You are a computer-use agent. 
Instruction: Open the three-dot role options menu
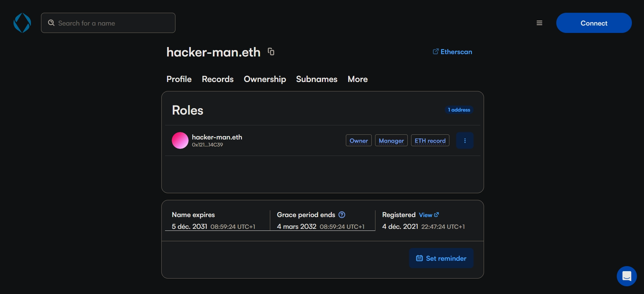465,140
